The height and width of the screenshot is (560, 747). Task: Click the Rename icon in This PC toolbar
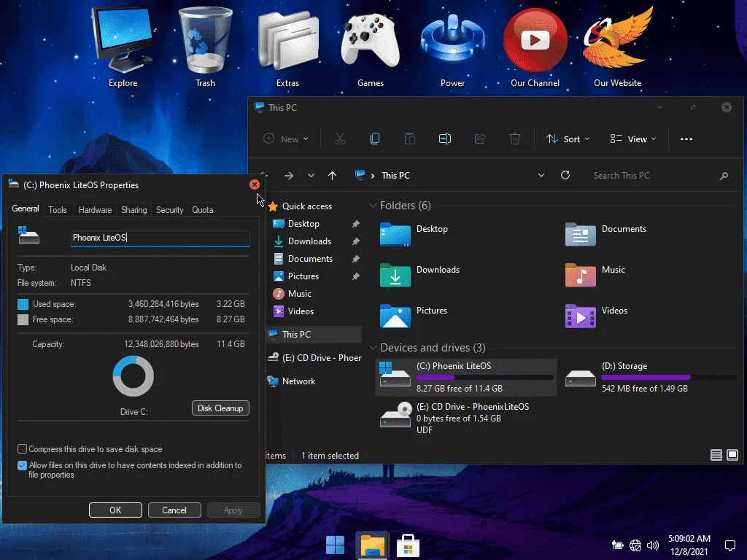(x=445, y=139)
